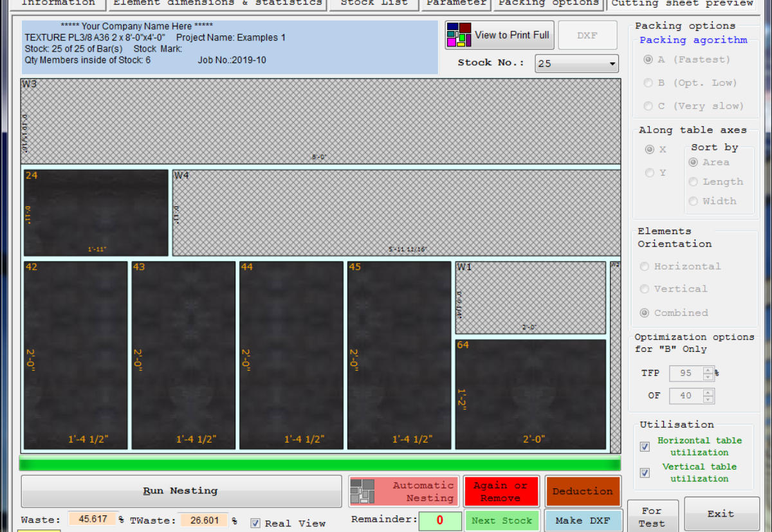Increase the TFP value with up arrow
This screenshot has height=532, width=772.
(708, 370)
